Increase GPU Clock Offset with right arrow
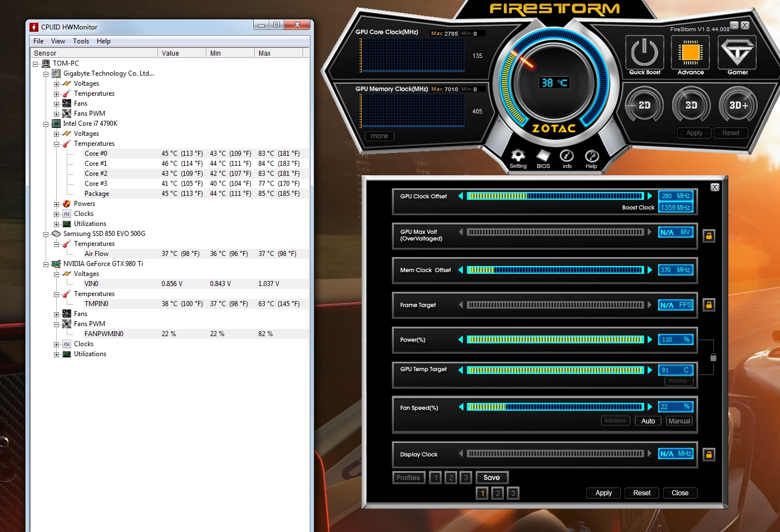 (649, 196)
